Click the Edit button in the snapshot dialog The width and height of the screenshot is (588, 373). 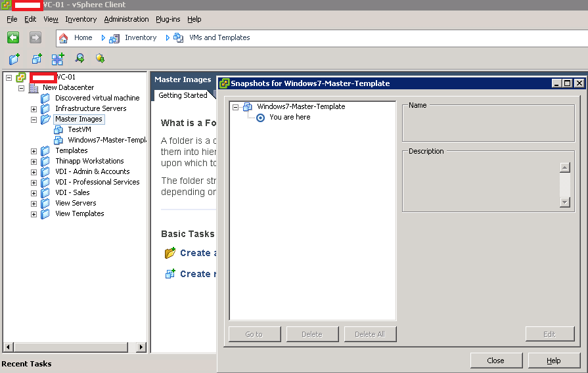pyautogui.click(x=549, y=334)
